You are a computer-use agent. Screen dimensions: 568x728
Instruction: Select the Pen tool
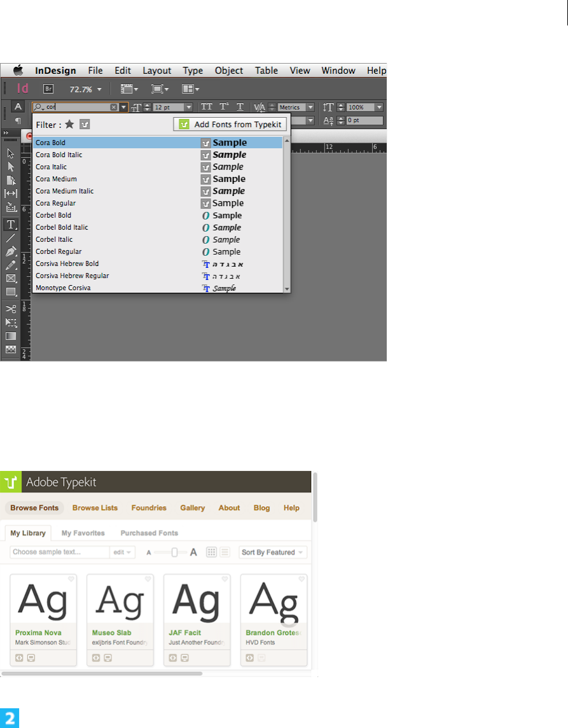pos(11,251)
